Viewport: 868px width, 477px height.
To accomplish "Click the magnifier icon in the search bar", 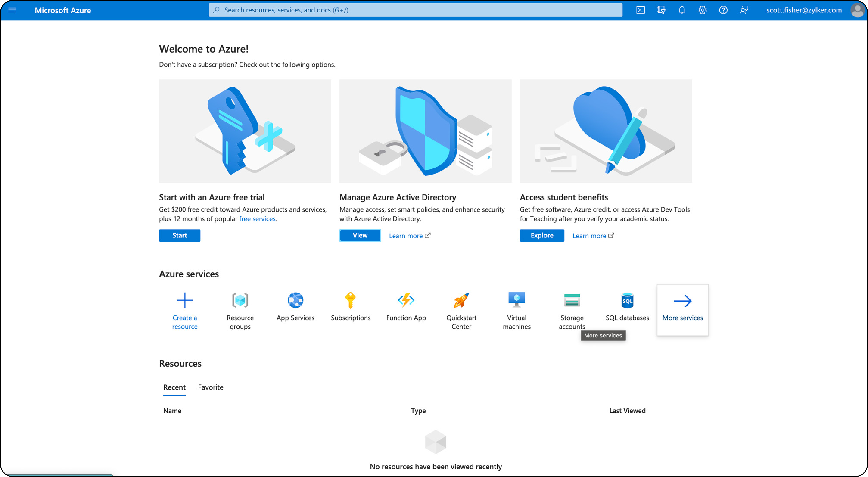I will pyautogui.click(x=216, y=10).
